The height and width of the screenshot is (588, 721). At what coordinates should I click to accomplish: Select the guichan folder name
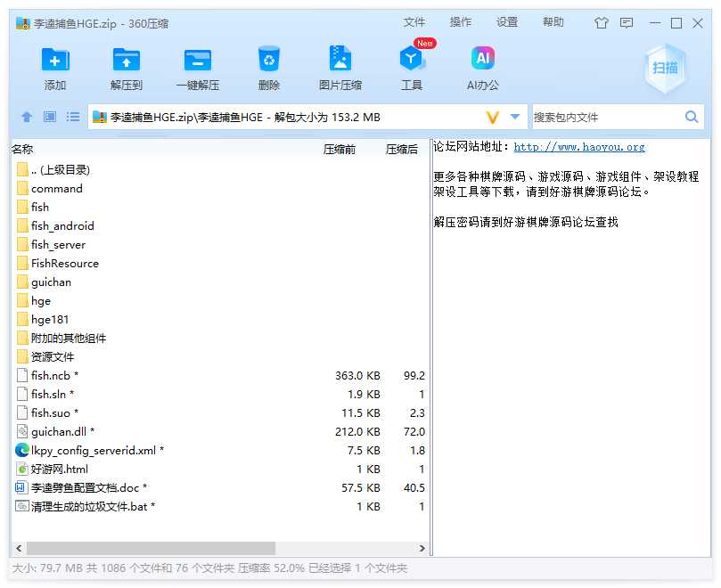tap(51, 282)
